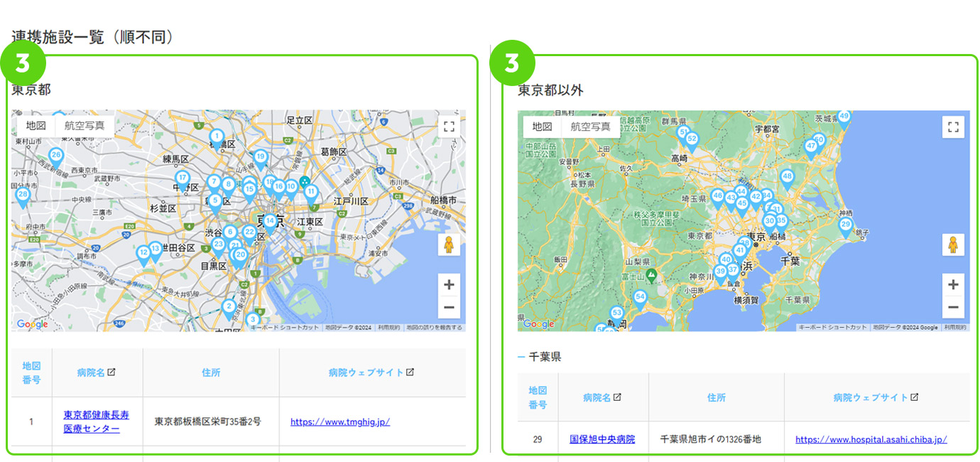Open fullscreen view of the Tokyo map
Image resolution: width=980 pixels, height=462 pixels.
pyautogui.click(x=448, y=126)
